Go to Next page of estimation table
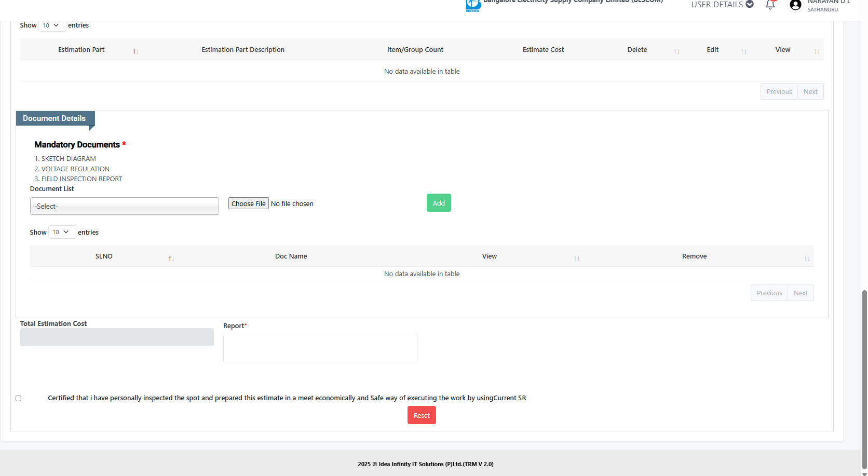868x476 pixels. click(x=810, y=92)
